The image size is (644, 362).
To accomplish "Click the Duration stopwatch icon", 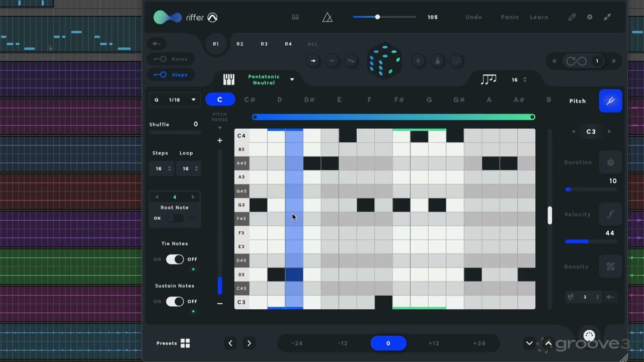I will [610, 162].
